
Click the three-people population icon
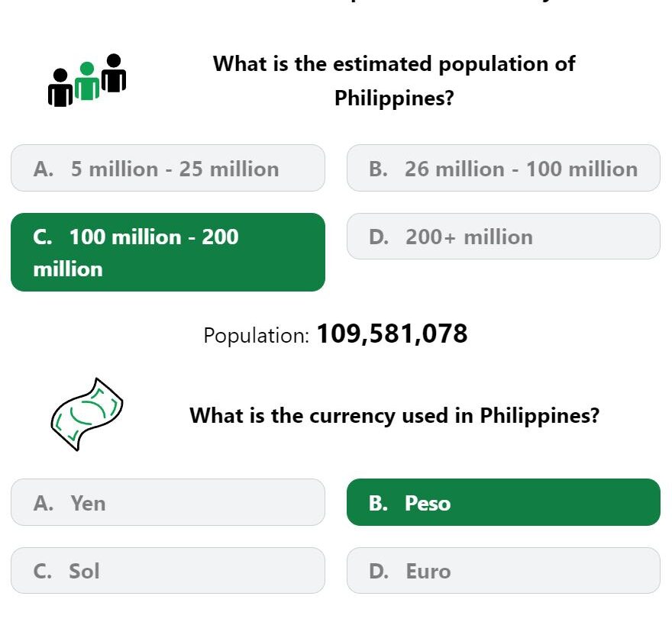tap(87, 80)
